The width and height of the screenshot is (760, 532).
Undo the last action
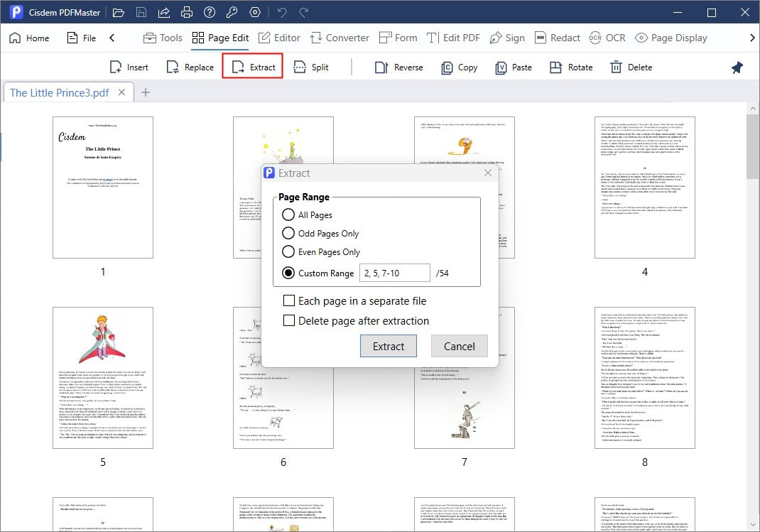(x=281, y=13)
